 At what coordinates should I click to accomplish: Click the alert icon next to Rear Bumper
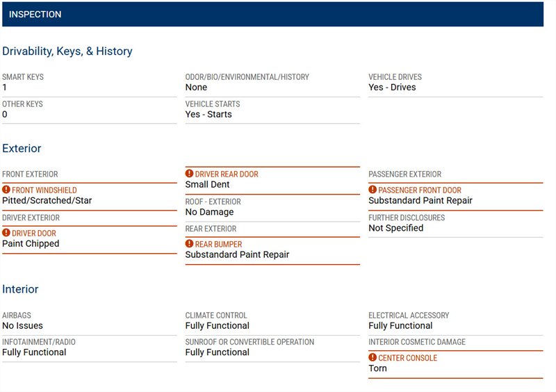(x=189, y=244)
